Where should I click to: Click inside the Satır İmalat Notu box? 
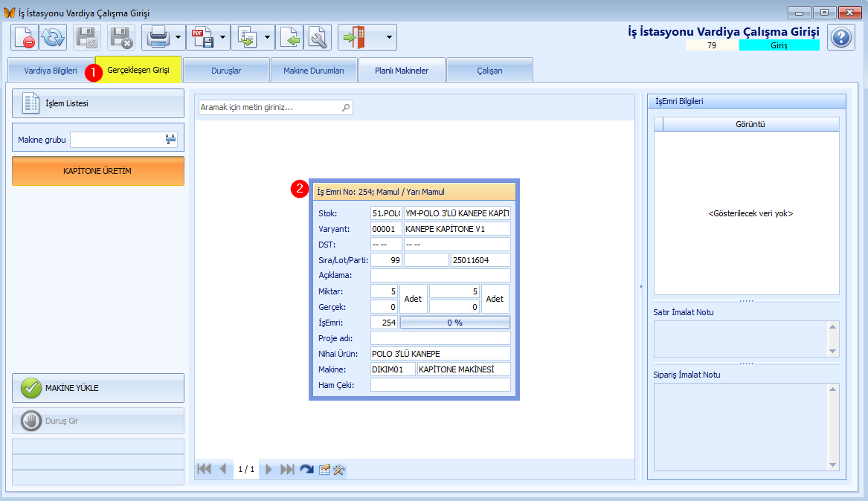click(x=741, y=339)
